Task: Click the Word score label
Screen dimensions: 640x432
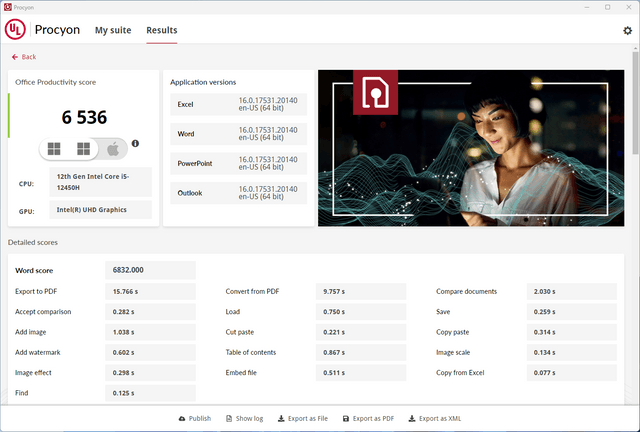Action: pos(34,270)
